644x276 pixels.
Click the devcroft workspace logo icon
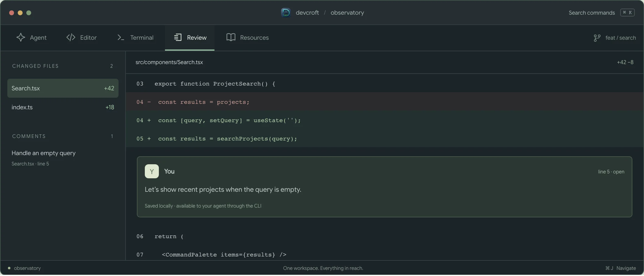point(286,13)
